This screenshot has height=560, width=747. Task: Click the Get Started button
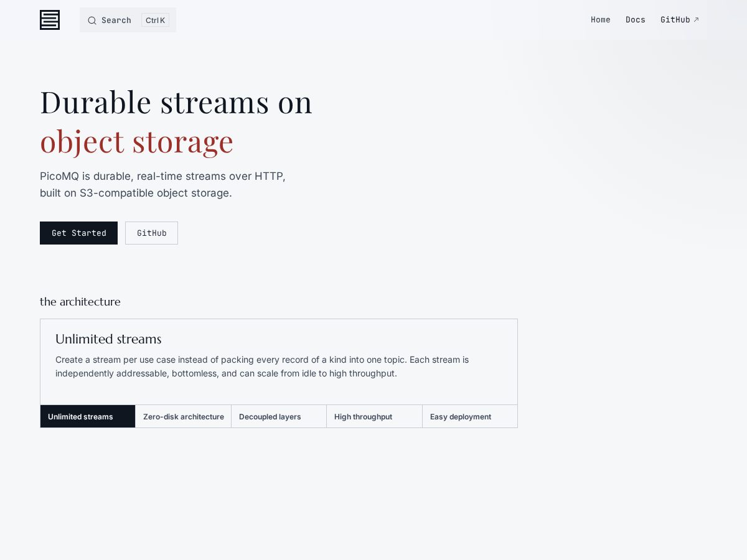(78, 233)
